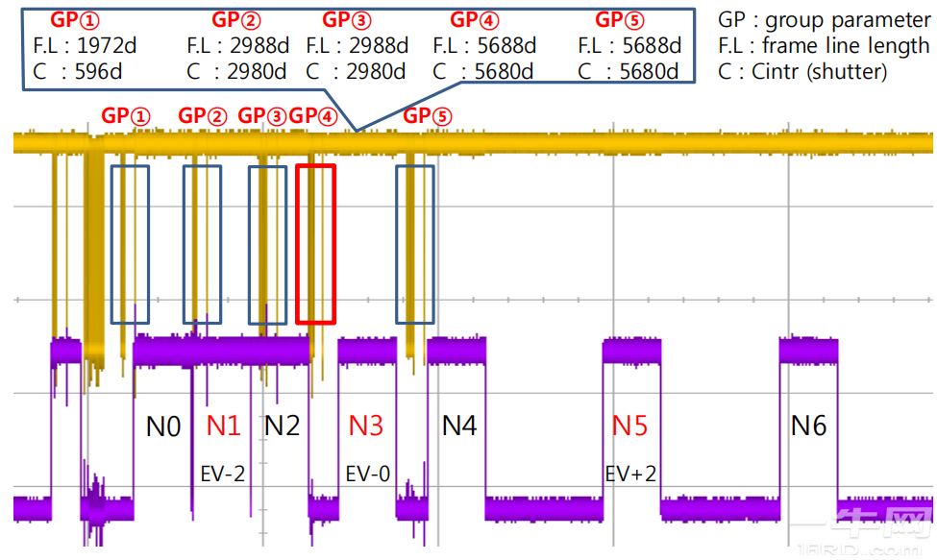Click the EV-0 exposure label
The height and width of the screenshot is (560, 937).
coord(367,474)
